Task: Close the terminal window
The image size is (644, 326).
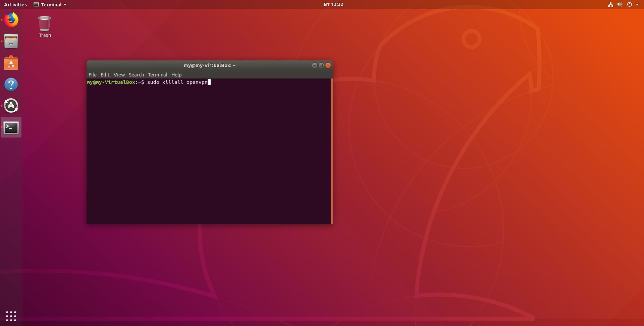Action: pos(328,65)
